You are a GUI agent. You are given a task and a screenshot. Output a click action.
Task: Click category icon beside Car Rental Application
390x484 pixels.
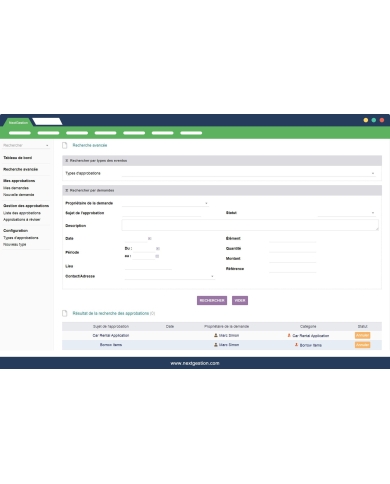click(289, 335)
